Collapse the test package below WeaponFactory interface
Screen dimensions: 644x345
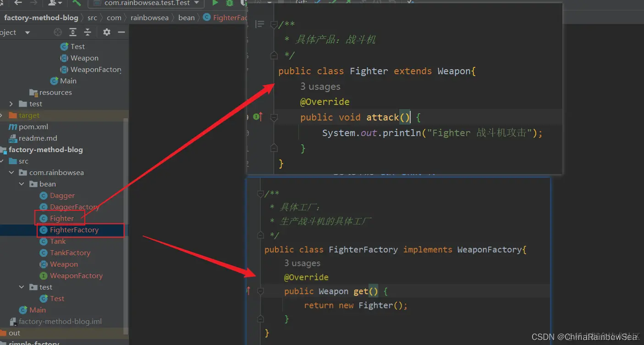point(22,287)
